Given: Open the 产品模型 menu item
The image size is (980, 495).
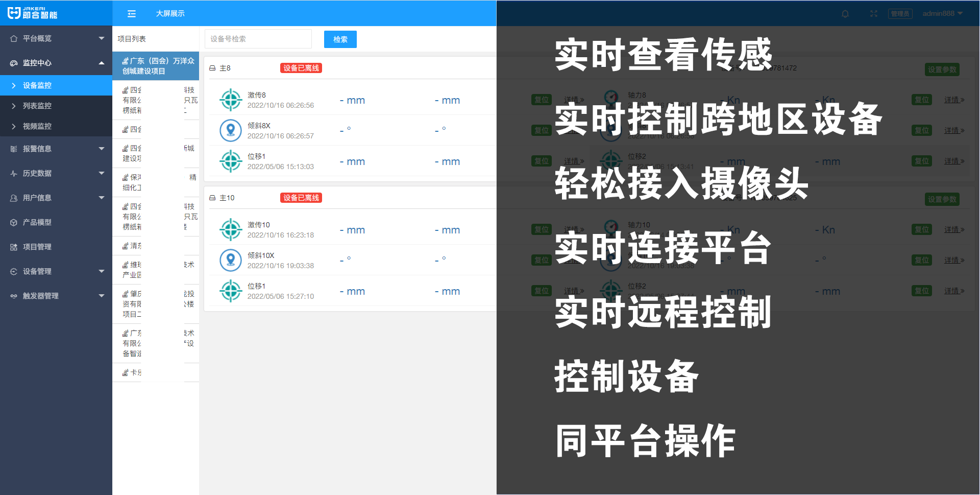Looking at the screenshot, I should (56, 222).
